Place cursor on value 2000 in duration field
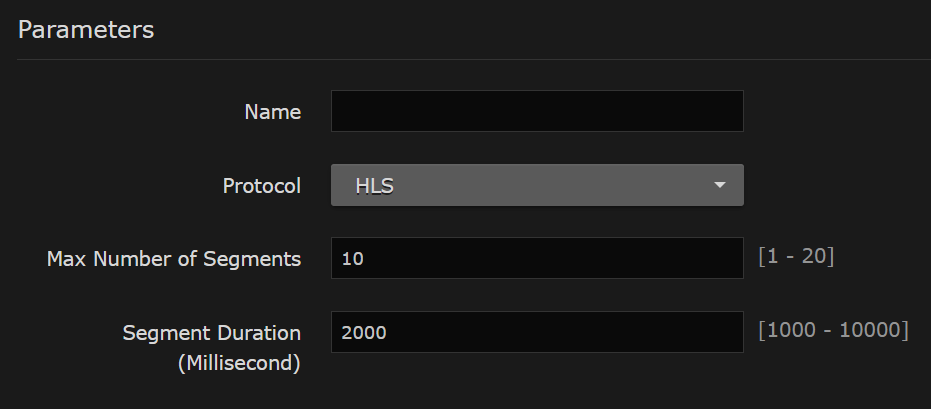Image resolution: width=931 pixels, height=409 pixels. (x=363, y=333)
